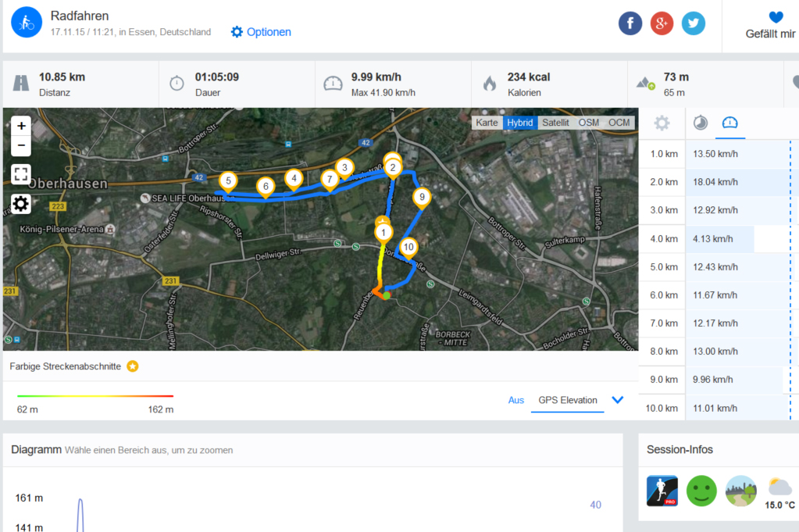799x532 pixels.
Task: Open fullscreen map view
Action: click(21, 174)
